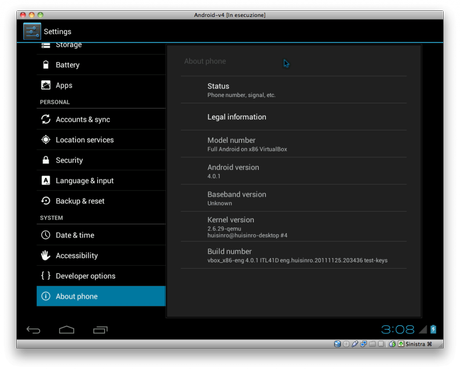Tap the Baseband version row

(x=294, y=198)
